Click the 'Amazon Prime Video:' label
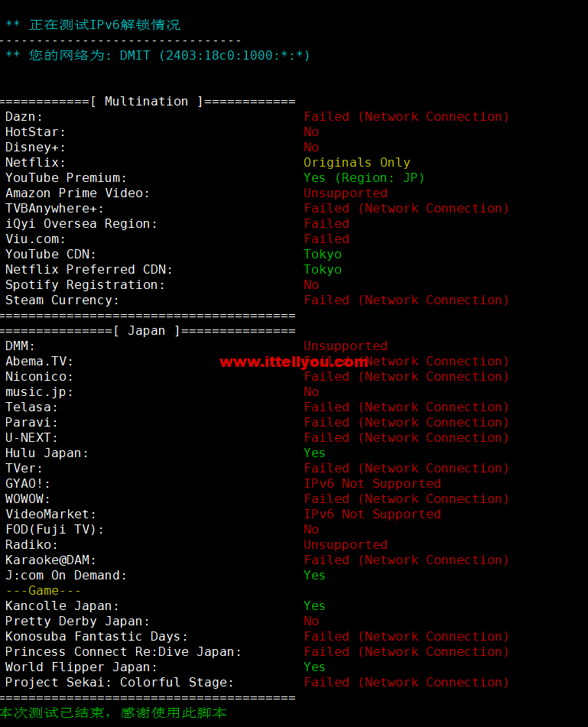The height and width of the screenshot is (727, 588). tap(77, 193)
